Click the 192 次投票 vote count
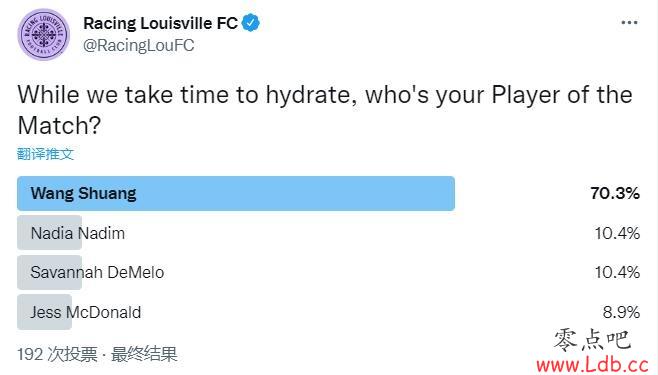The height and width of the screenshot is (375, 658). 57,354
